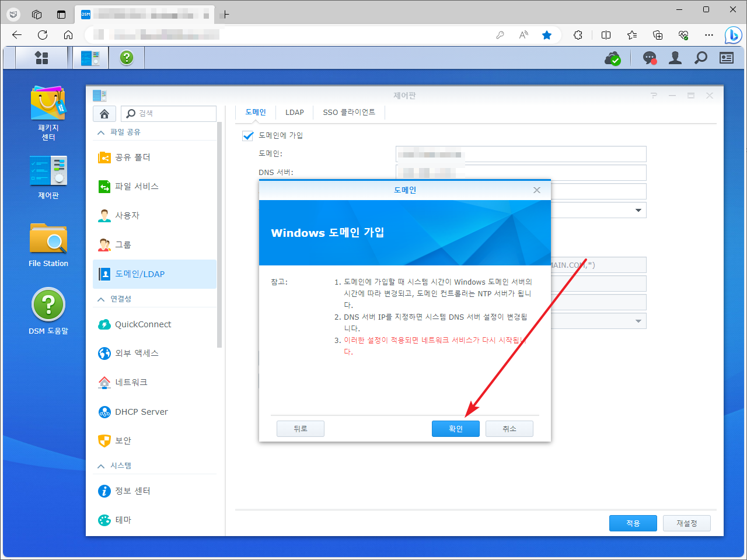Screen dimensions: 747x560
Task: Click the 재설정 button
Action: (x=687, y=523)
